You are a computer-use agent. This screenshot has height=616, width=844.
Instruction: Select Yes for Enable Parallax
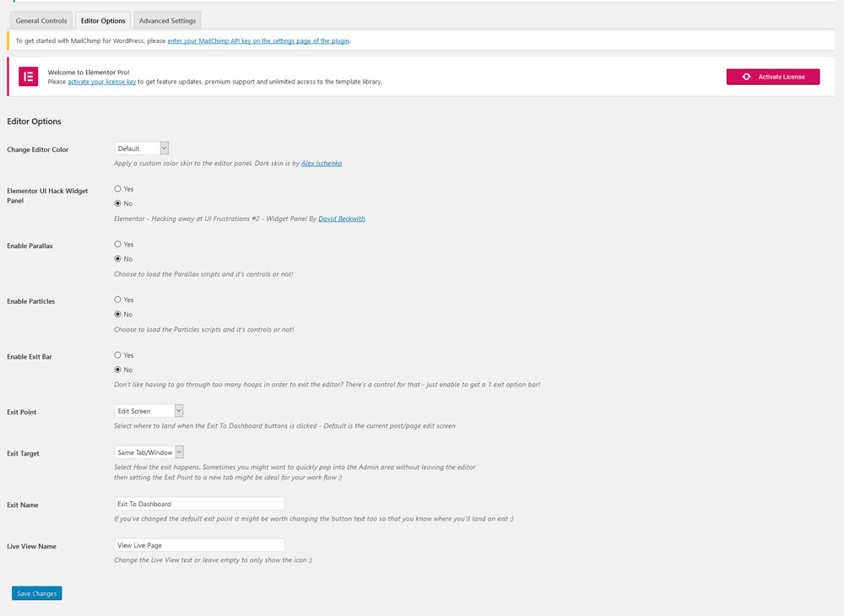coord(118,245)
